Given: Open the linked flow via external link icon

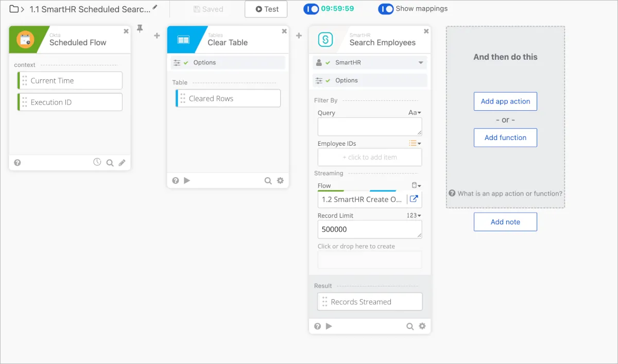Looking at the screenshot, I should 414,199.
